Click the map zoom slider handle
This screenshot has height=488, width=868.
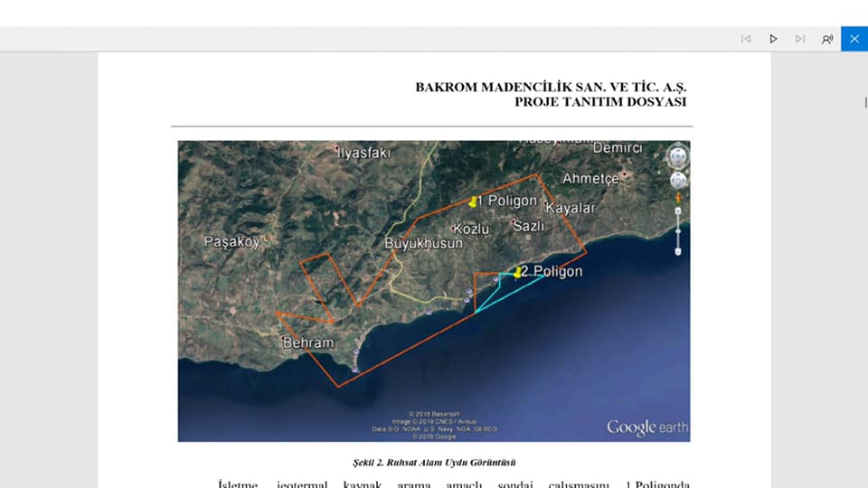[677, 231]
